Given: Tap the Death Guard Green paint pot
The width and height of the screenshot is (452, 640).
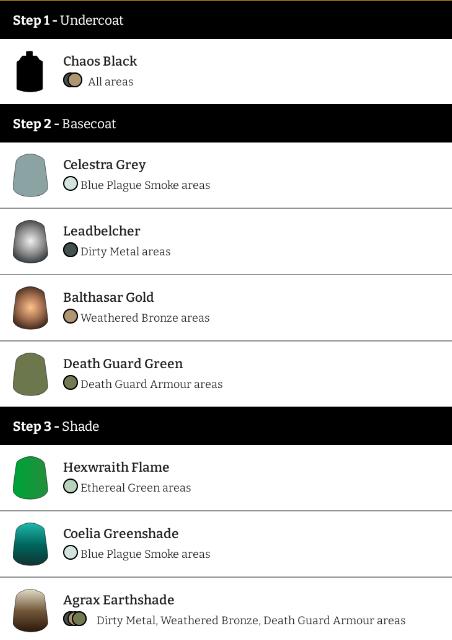Looking at the screenshot, I should pyautogui.click(x=30, y=374).
